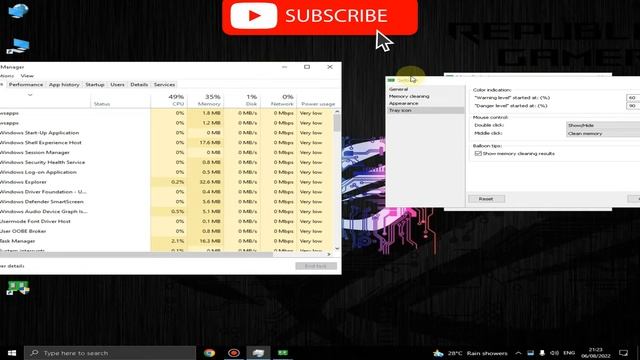
Task: Open the red recorder app in taskbar
Action: 234,353
